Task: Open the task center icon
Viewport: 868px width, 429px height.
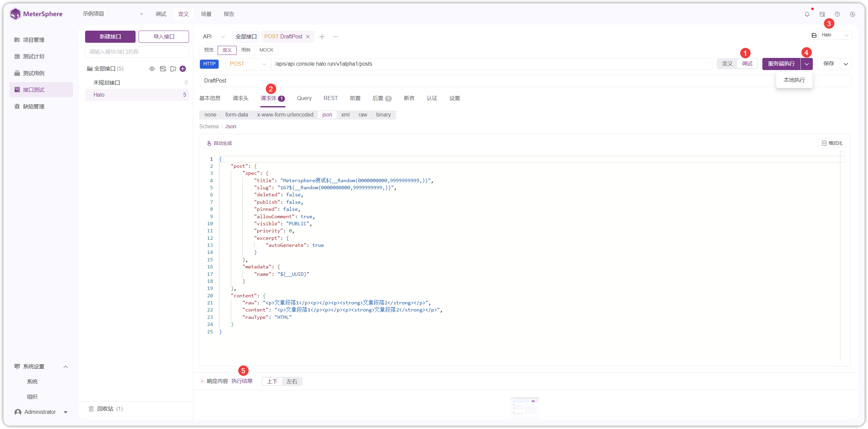Action: coord(822,14)
